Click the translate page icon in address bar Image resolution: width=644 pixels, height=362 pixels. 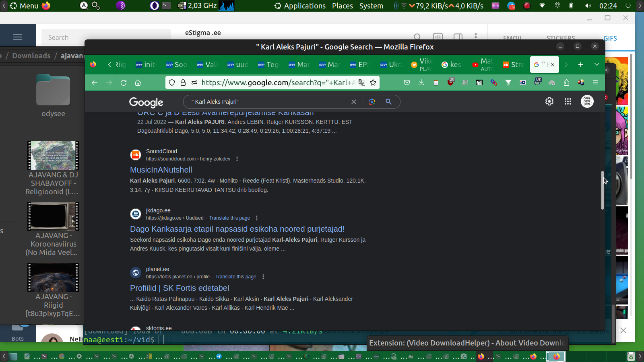point(362,82)
